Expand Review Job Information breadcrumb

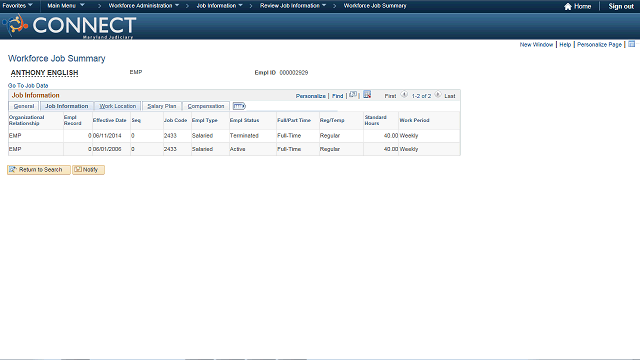293,6
